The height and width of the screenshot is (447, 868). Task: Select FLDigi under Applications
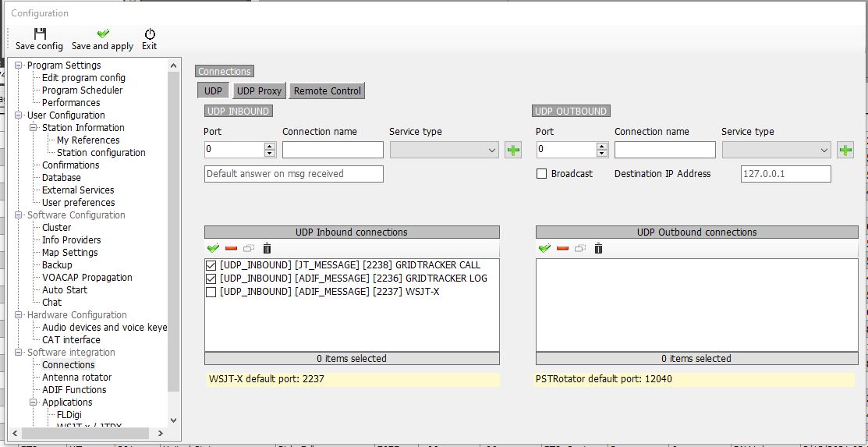[69, 415]
